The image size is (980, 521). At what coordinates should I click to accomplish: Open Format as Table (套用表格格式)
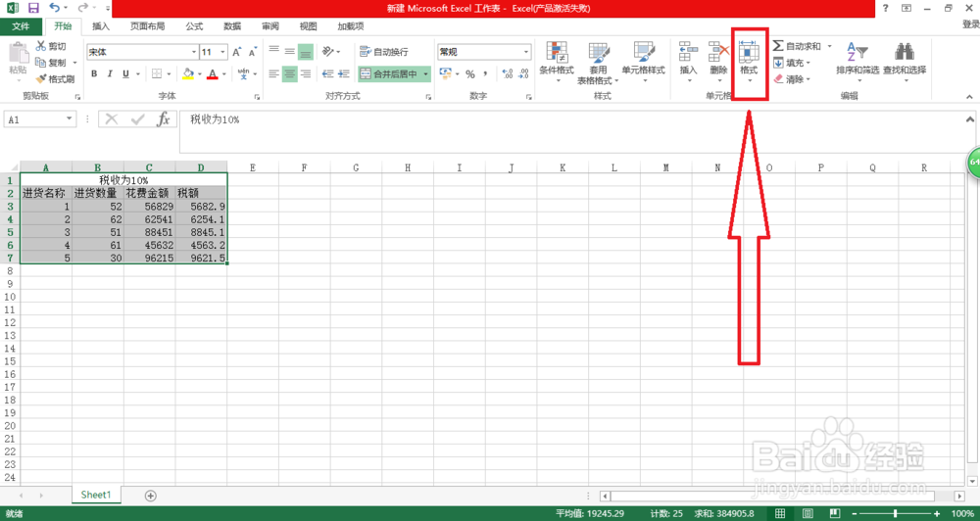tap(598, 63)
